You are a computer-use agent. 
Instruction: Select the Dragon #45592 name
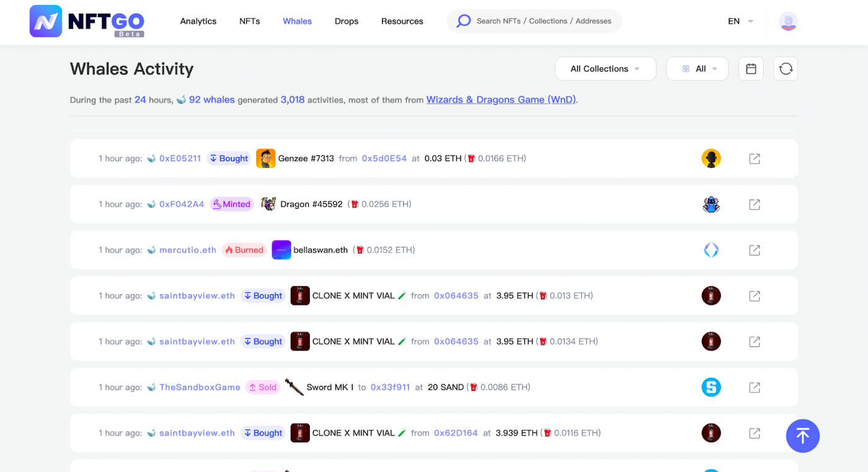pyautogui.click(x=311, y=204)
